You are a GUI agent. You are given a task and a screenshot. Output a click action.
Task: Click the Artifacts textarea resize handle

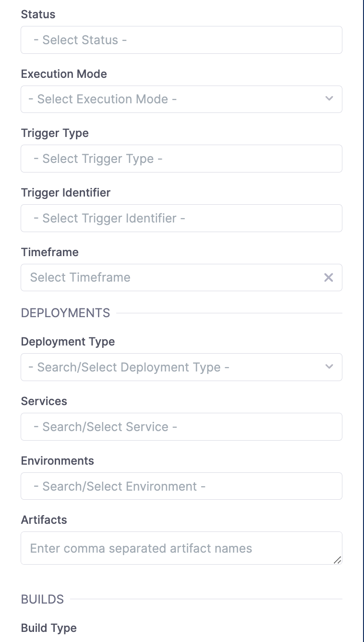[337, 560]
